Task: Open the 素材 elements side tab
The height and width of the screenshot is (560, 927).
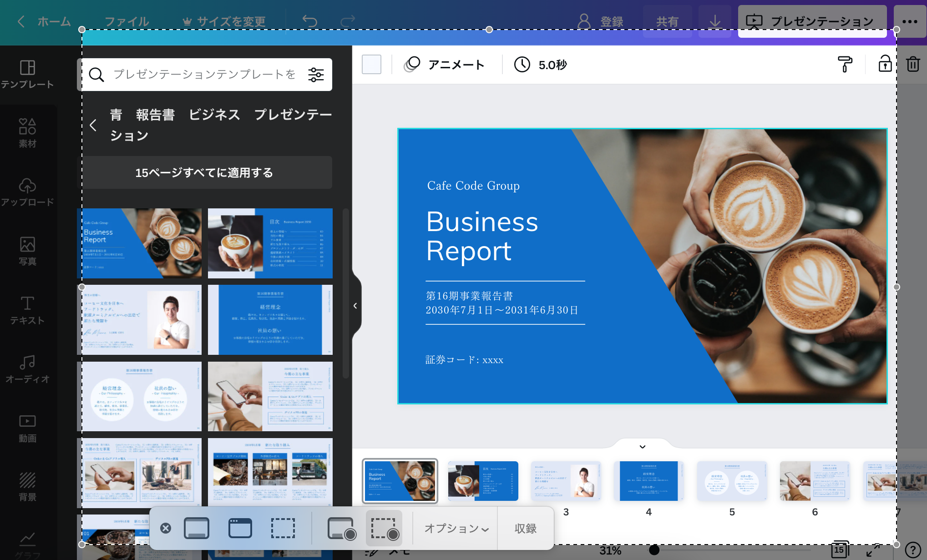Action: pyautogui.click(x=27, y=133)
